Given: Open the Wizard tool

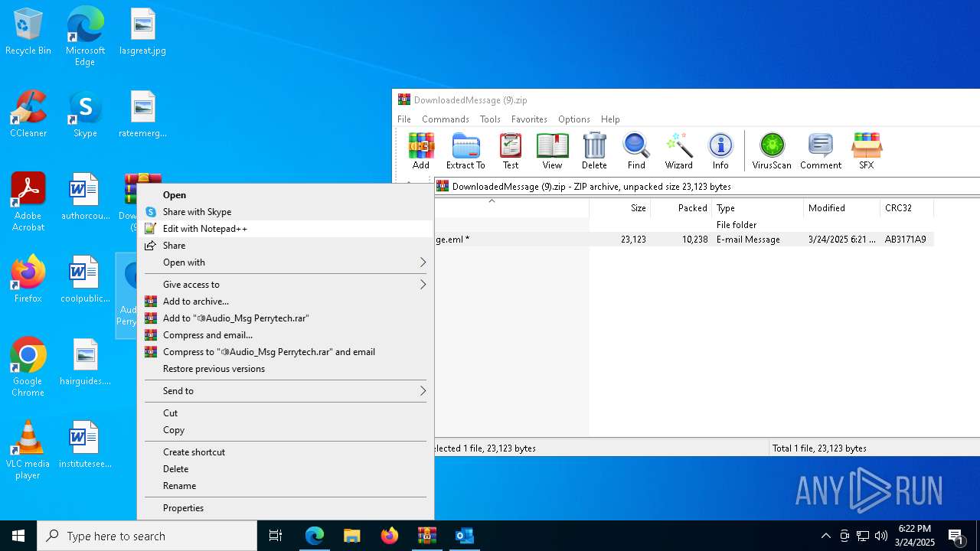Looking at the screenshot, I should (x=678, y=151).
